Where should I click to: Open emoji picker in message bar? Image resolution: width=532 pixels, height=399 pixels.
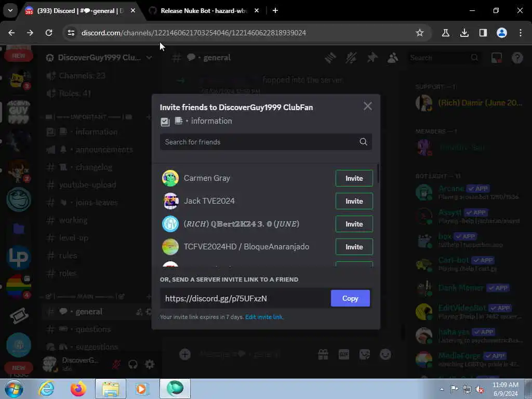point(385,354)
